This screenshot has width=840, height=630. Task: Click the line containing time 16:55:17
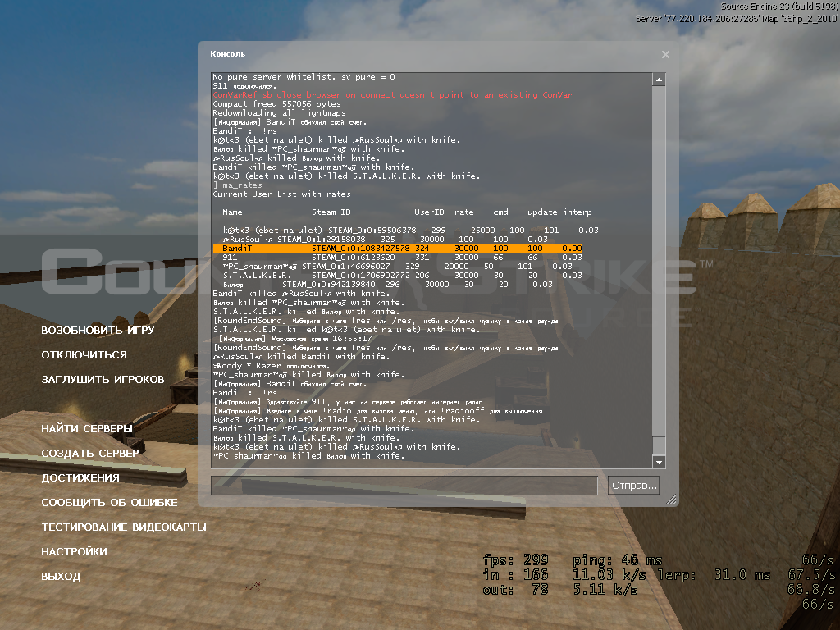295,339
